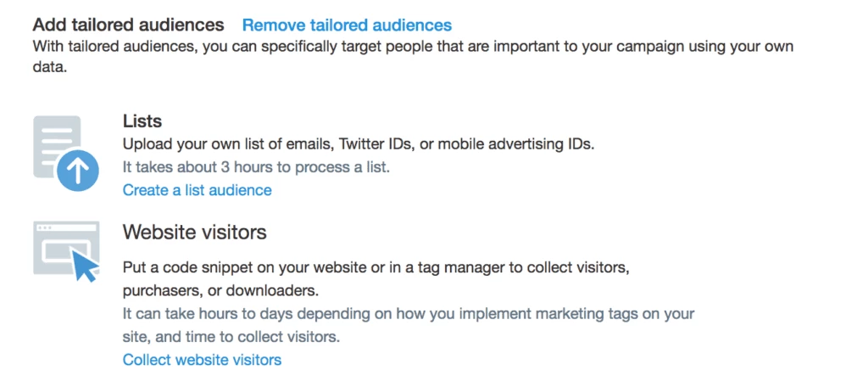Click the With tailored audiences intro paragraph

pyautogui.click(x=413, y=57)
